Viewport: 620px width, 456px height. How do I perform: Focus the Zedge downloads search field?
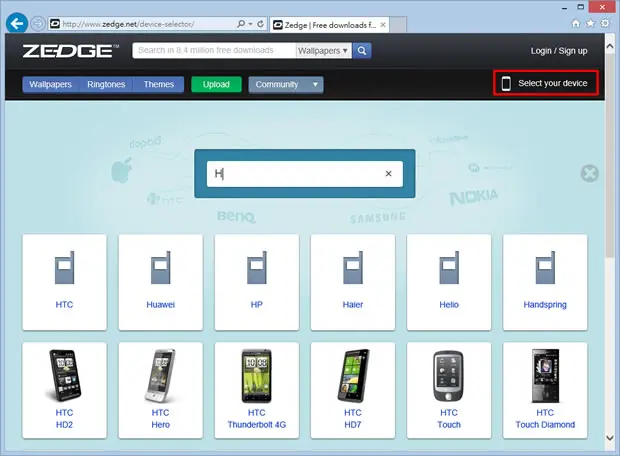pyautogui.click(x=214, y=51)
